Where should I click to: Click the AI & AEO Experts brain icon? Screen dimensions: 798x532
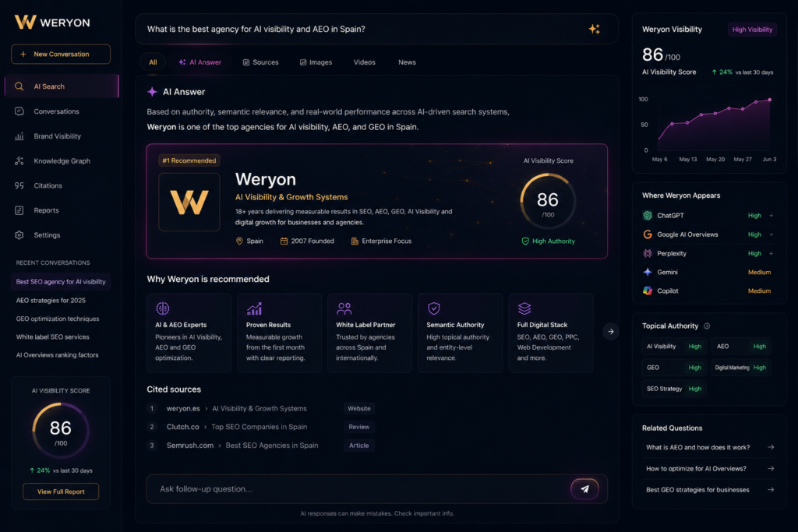click(162, 308)
